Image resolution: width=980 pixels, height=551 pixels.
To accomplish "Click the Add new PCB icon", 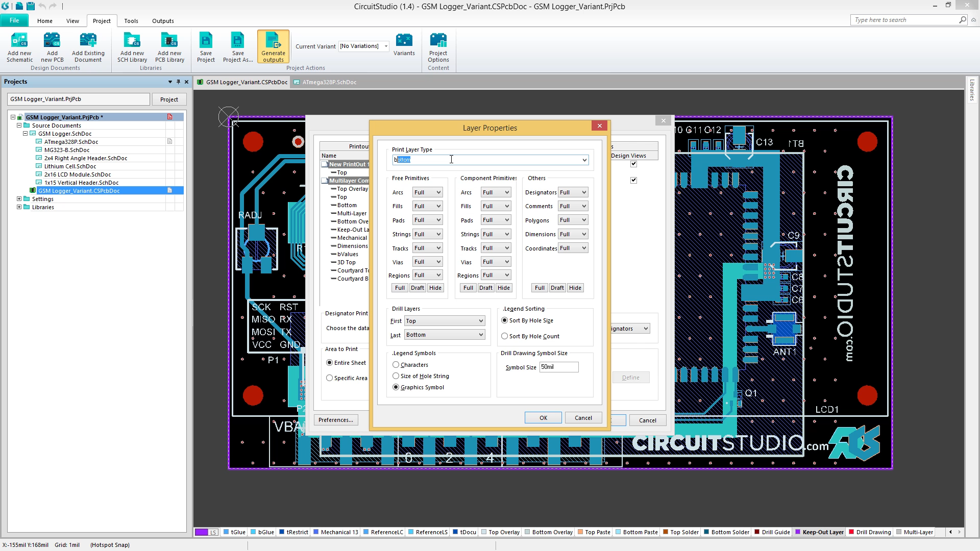I will coord(52,46).
